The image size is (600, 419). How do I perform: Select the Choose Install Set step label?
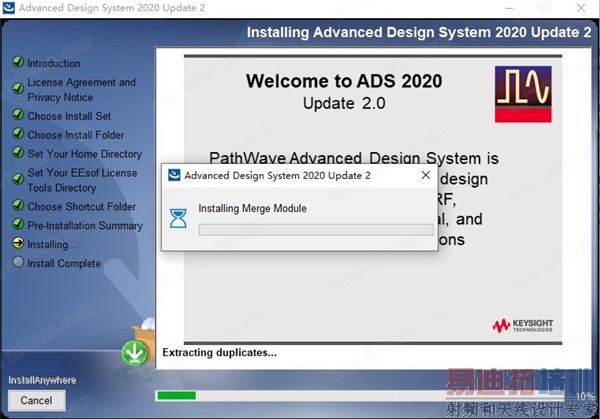tap(69, 116)
